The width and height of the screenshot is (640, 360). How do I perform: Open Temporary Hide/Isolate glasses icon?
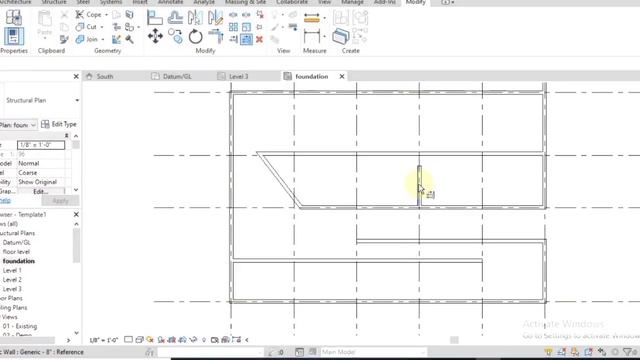pyautogui.click(x=193, y=340)
